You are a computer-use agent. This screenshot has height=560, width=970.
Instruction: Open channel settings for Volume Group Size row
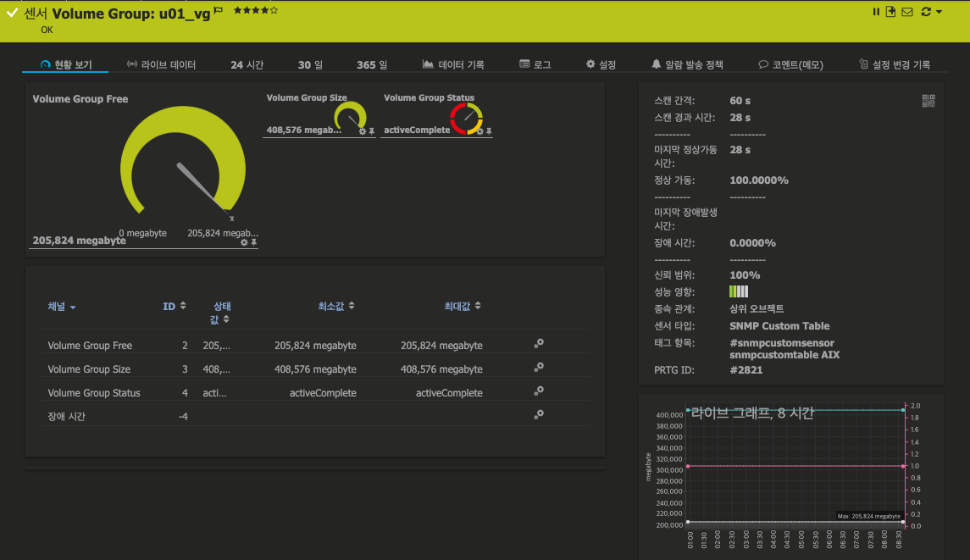(539, 367)
